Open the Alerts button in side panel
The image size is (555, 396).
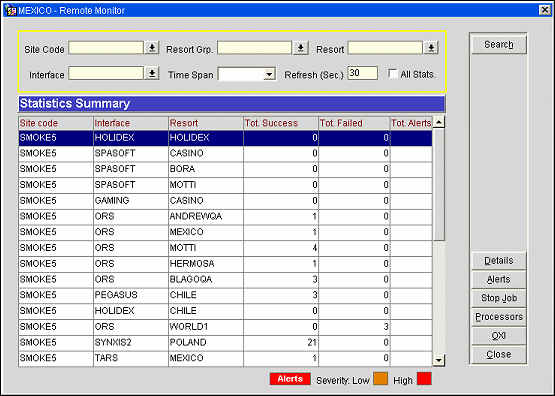(x=499, y=280)
